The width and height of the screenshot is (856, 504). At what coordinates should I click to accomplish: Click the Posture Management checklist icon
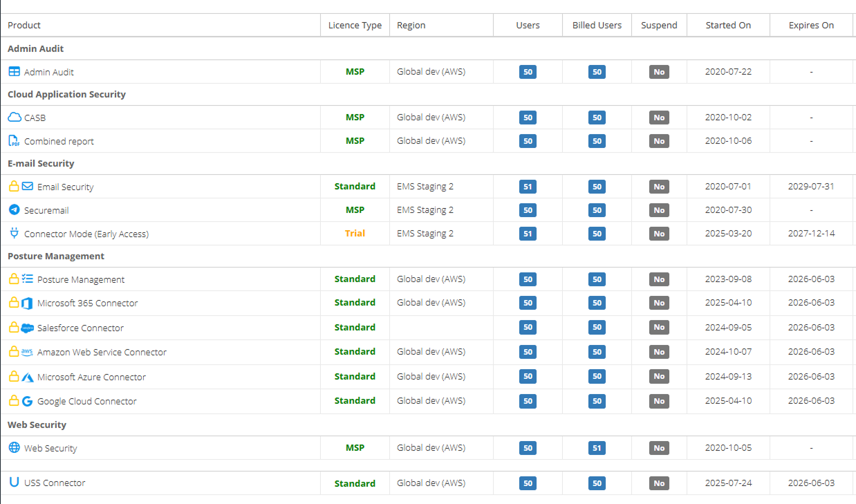28,279
